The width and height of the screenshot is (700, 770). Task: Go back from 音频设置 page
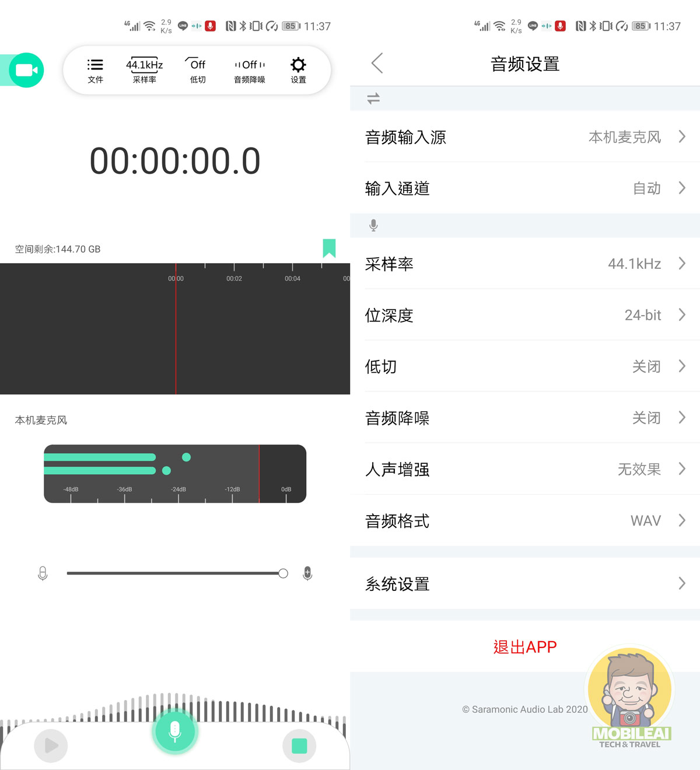click(x=377, y=63)
